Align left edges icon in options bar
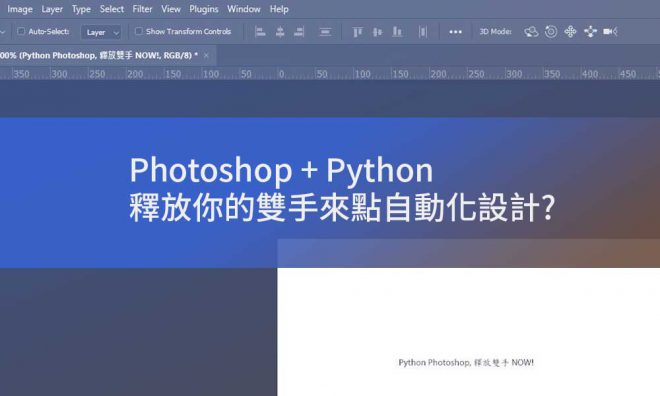 [260, 32]
